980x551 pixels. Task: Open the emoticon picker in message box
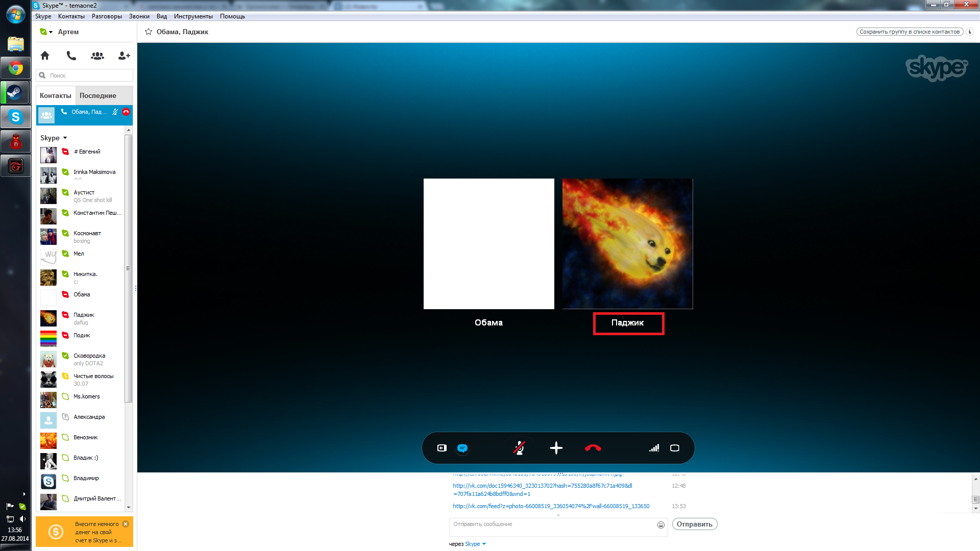661,525
